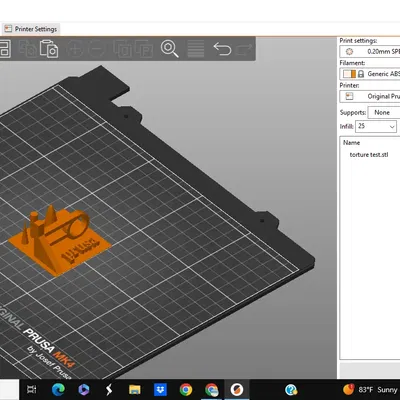This screenshot has width=400, height=400.
Task: Select the orange torture test model
Action: tap(60, 242)
